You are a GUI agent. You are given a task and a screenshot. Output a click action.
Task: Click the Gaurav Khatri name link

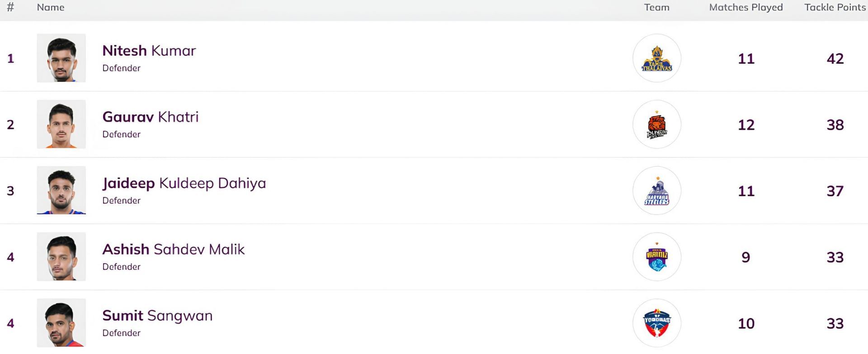click(x=150, y=117)
